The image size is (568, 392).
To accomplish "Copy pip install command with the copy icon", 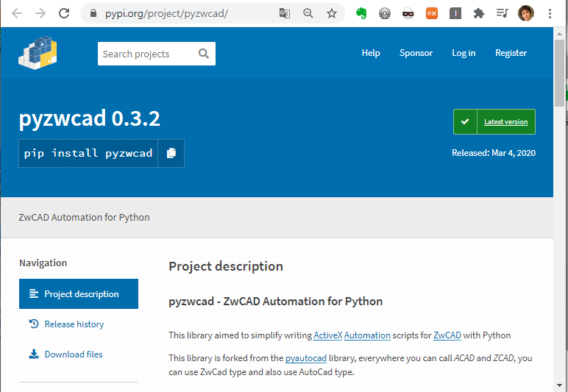I will tap(171, 153).
